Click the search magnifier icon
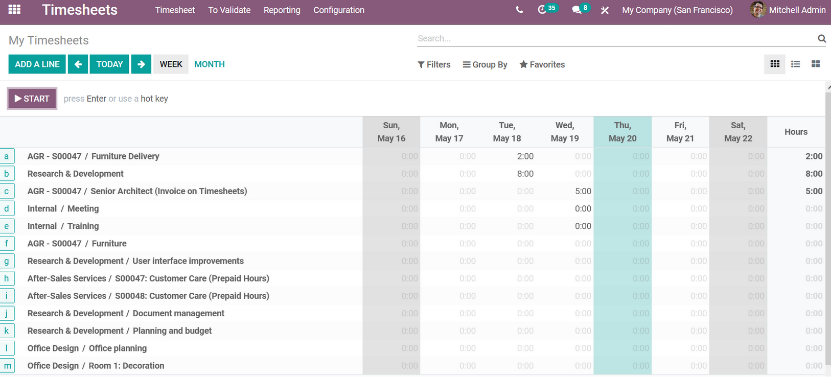Image resolution: width=831 pixels, height=377 pixels. tap(821, 38)
